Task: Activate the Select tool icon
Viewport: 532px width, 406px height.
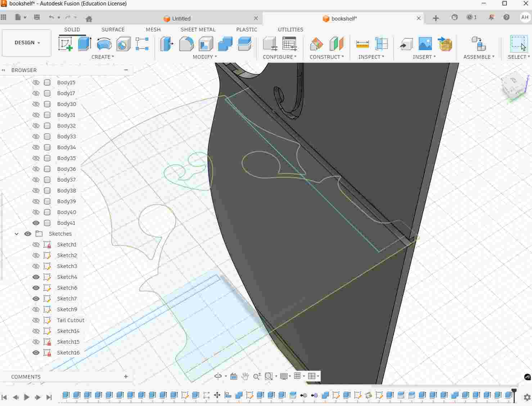Action: tap(518, 44)
